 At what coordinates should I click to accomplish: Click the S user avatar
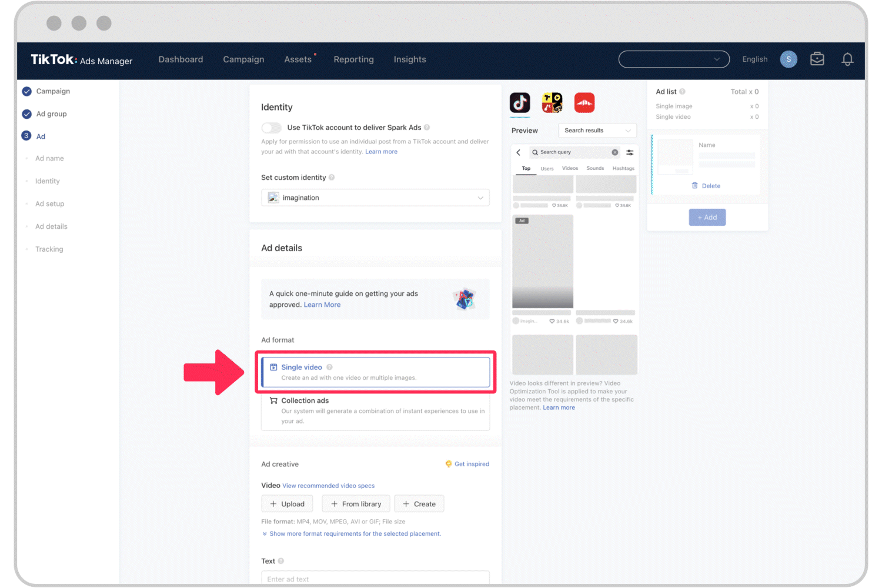789,59
